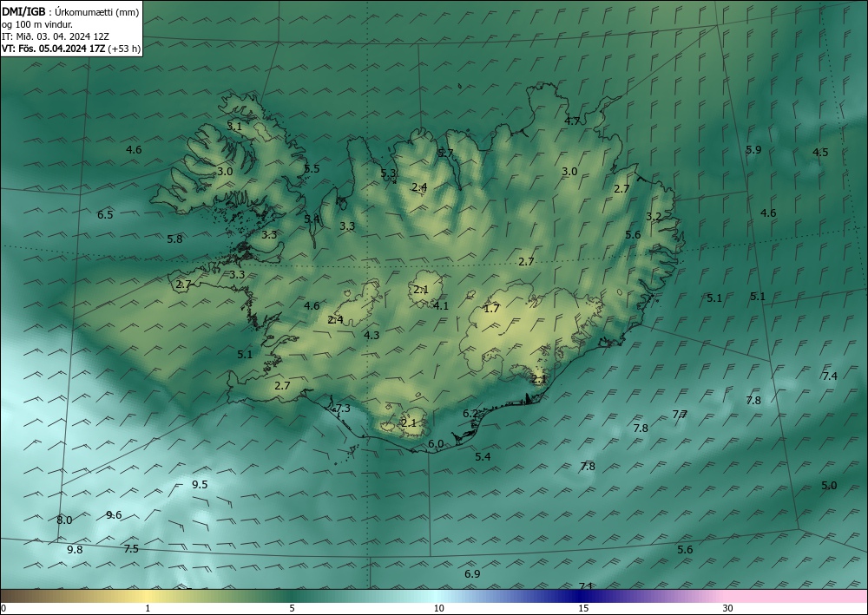Screen dimensions: 868x615
Task: Click the color scale label 30
Action: [728, 608]
